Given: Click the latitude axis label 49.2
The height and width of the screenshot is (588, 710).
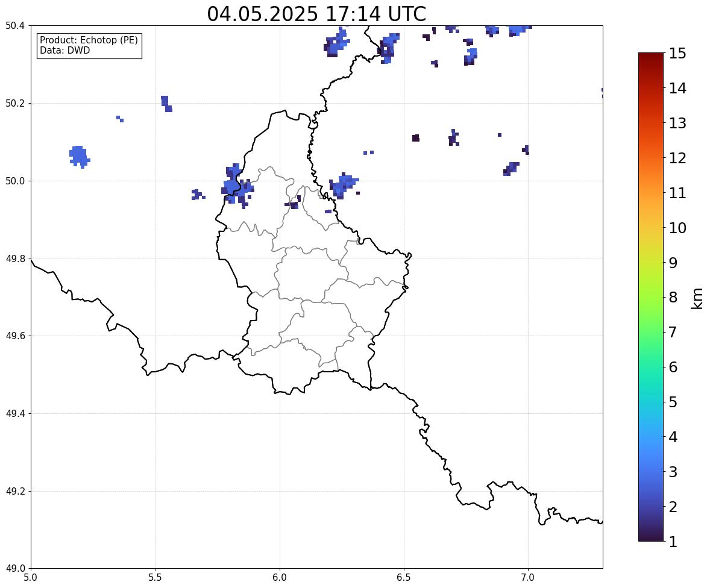Looking at the screenshot, I should (x=14, y=491).
